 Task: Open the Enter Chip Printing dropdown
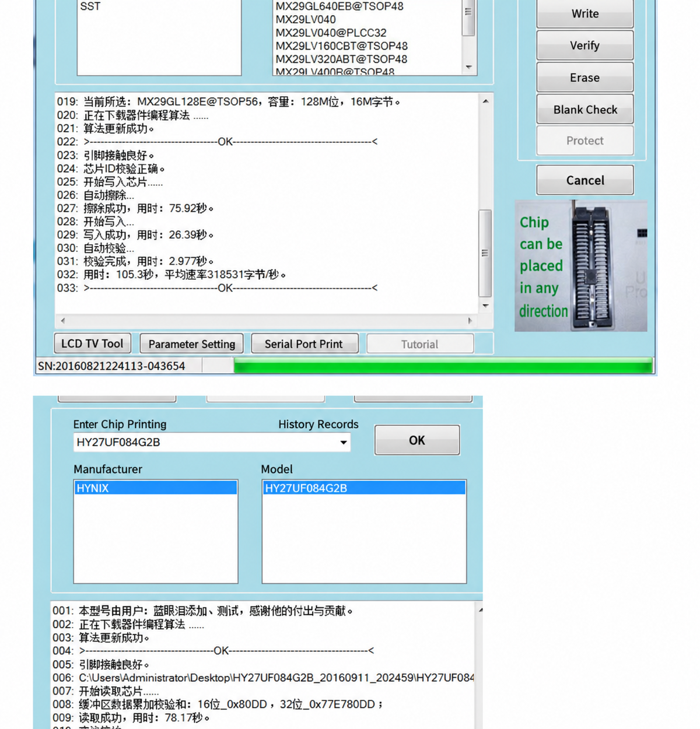(344, 443)
